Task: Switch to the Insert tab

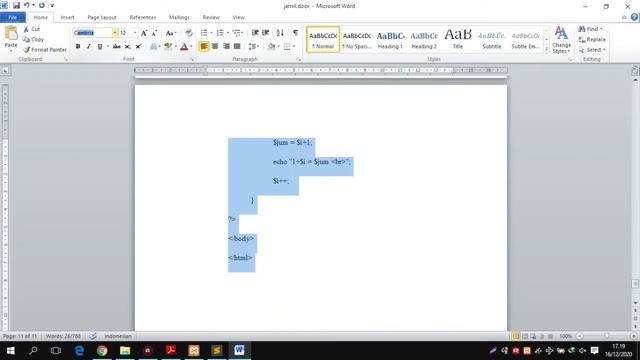Action: coord(67,17)
